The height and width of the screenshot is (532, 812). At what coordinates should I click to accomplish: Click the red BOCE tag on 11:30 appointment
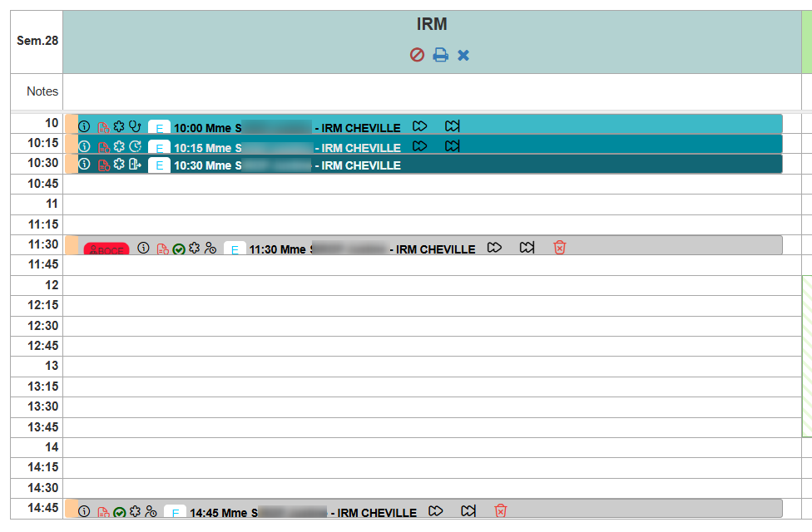pos(106,249)
